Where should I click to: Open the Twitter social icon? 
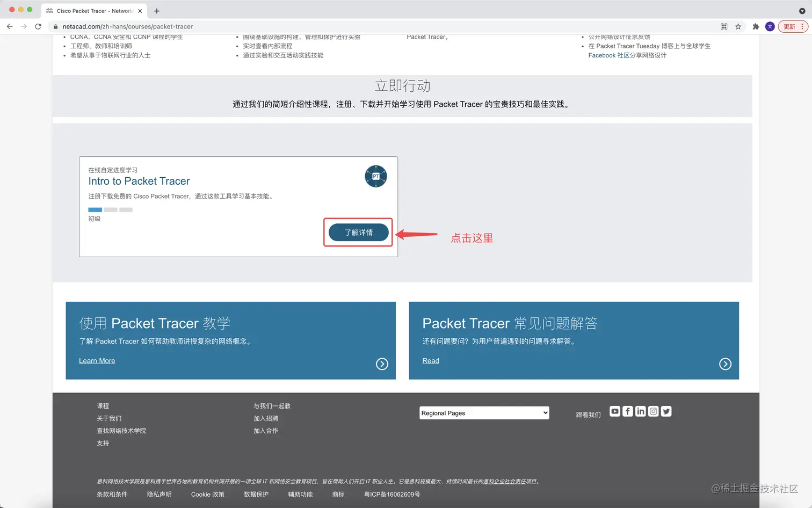click(x=666, y=411)
